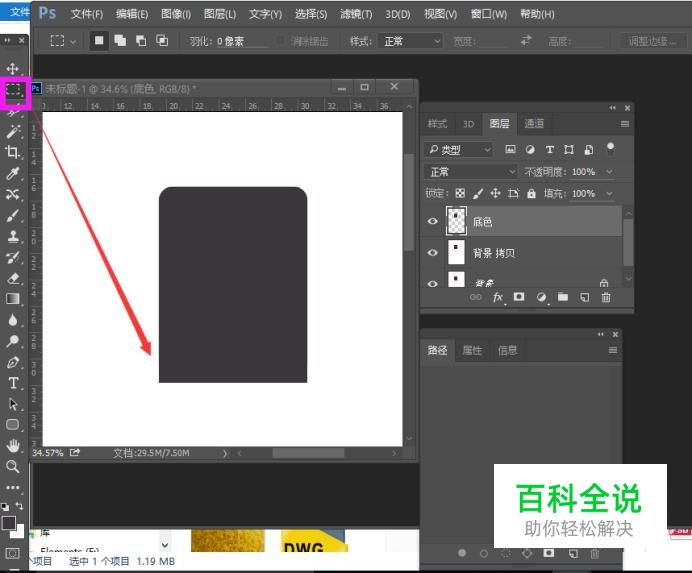Toggle Quick Mask mode
Viewport: 692px width, 573px height.
pyautogui.click(x=12, y=553)
